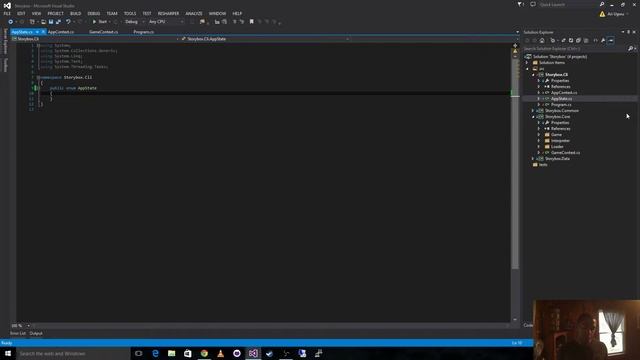Screen dimensions: 640x360
Task: Click the Windows Start button
Action: pos(8,353)
